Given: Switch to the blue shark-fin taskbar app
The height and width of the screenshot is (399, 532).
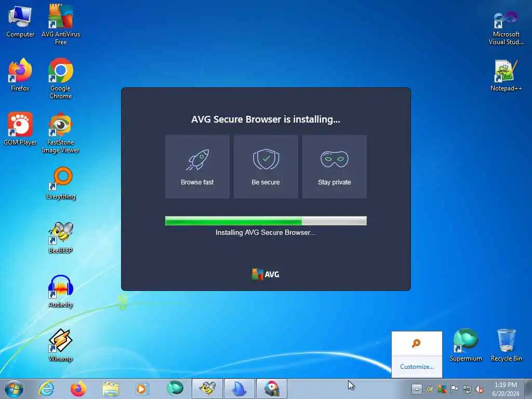Looking at the screenshot, I should (x=239, y=389).
